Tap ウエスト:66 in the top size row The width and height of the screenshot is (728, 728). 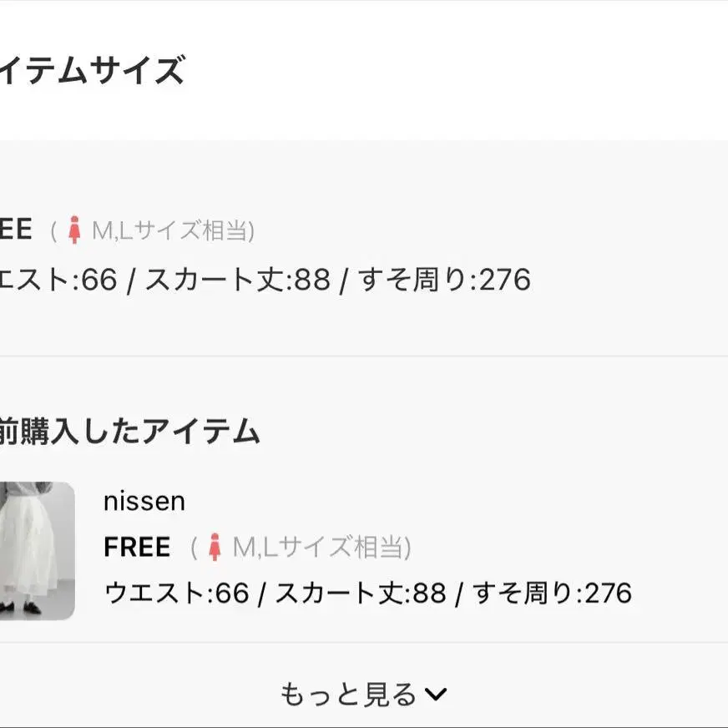[x=58, y=280]
